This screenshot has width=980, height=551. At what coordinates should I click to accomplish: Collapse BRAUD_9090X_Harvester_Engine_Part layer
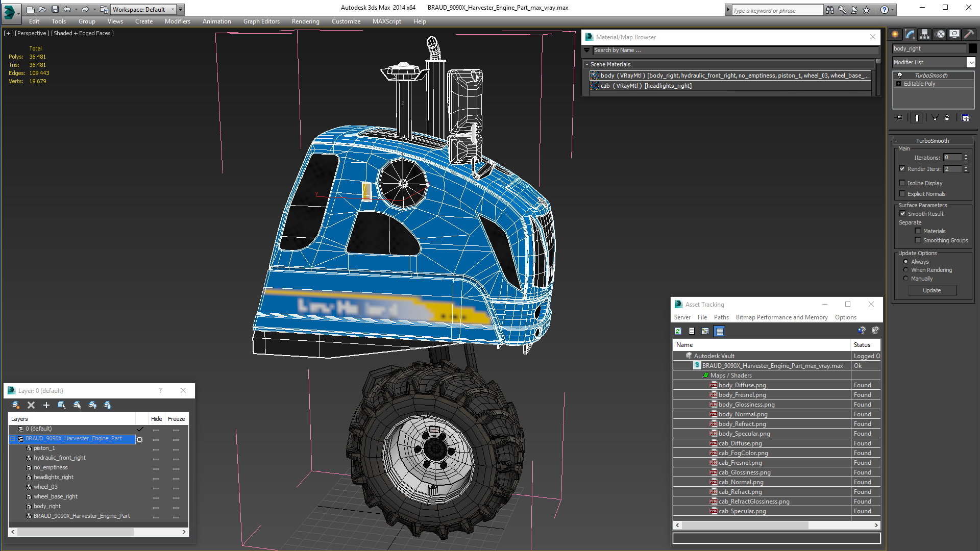[x=14, y=439]
